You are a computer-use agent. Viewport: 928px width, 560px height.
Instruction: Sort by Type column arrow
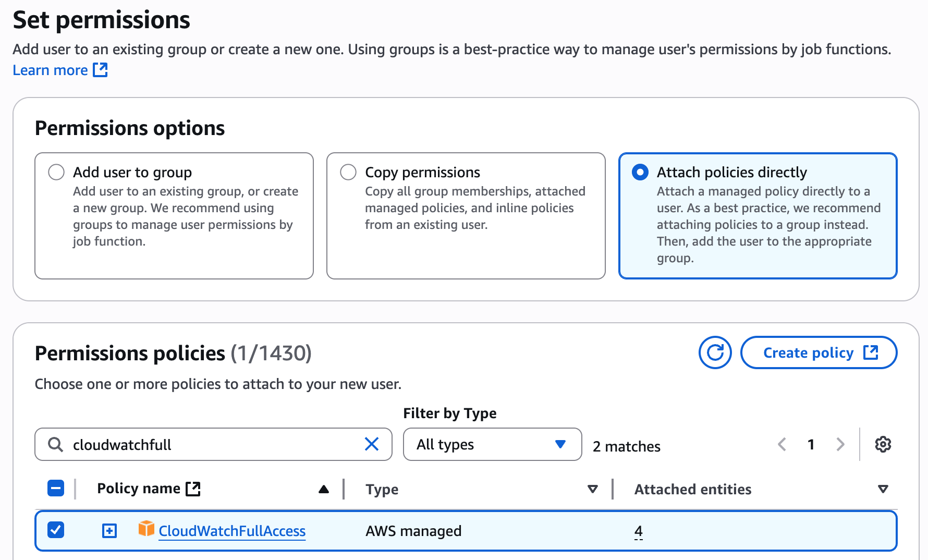click(x=592, y=489)
